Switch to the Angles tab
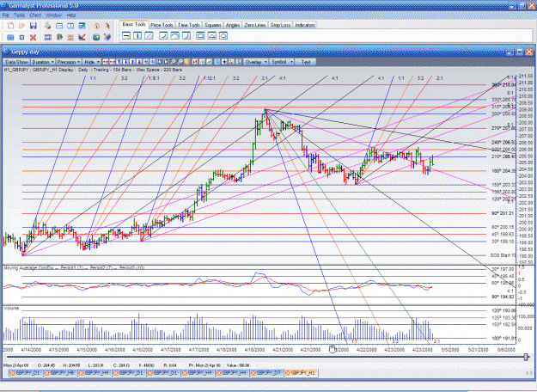 [233, 25]
